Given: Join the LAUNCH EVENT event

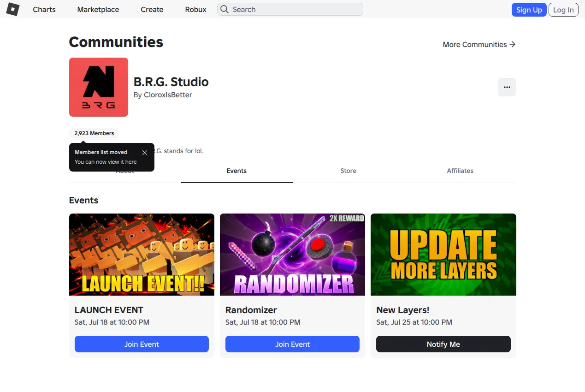Looking at the screenshot, I should 142,344.
